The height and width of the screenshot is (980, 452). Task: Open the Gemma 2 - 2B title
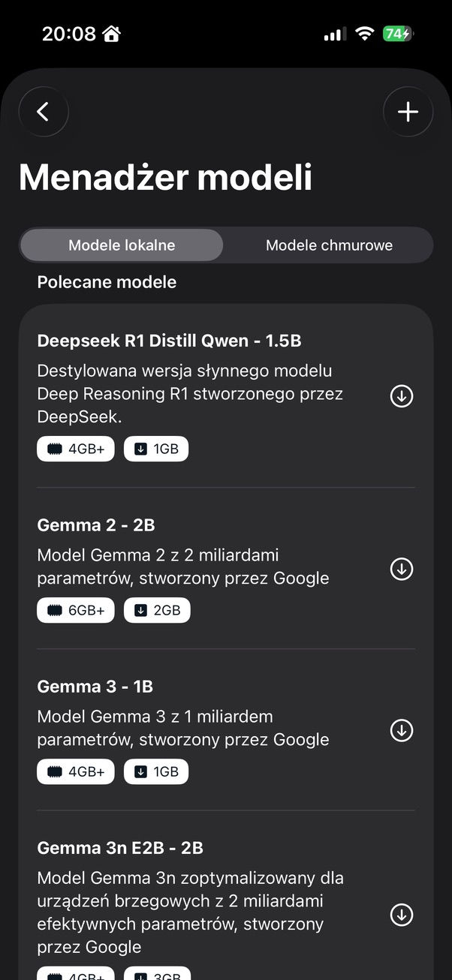point(96,525)
